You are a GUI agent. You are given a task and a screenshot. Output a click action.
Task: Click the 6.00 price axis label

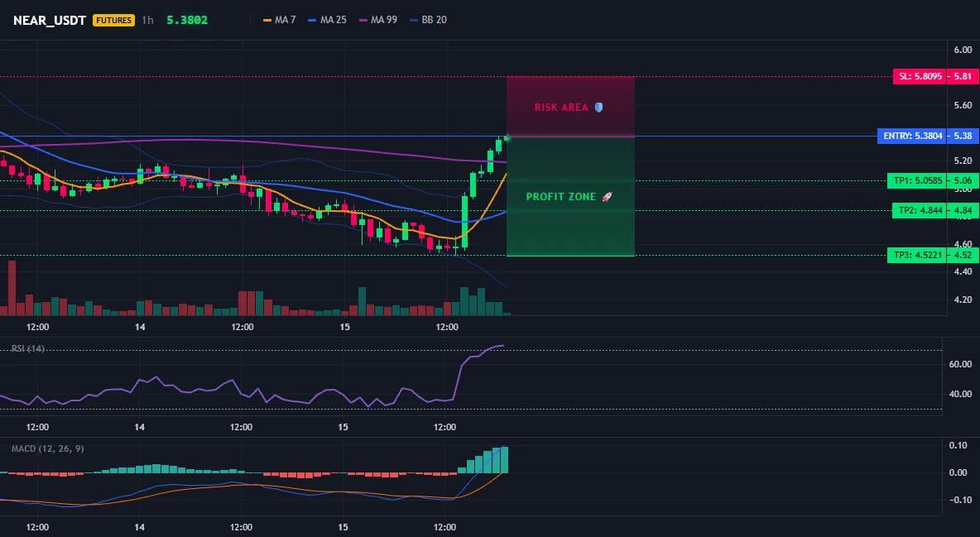coord(963,50)
